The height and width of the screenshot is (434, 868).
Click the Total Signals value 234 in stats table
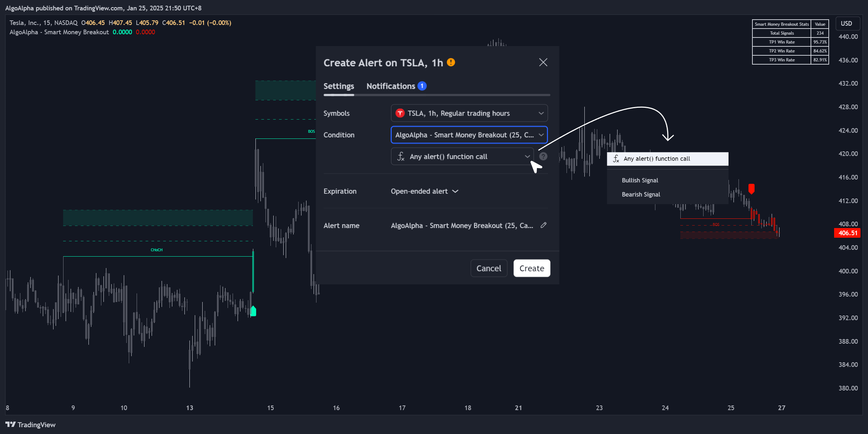pos(820,33)
